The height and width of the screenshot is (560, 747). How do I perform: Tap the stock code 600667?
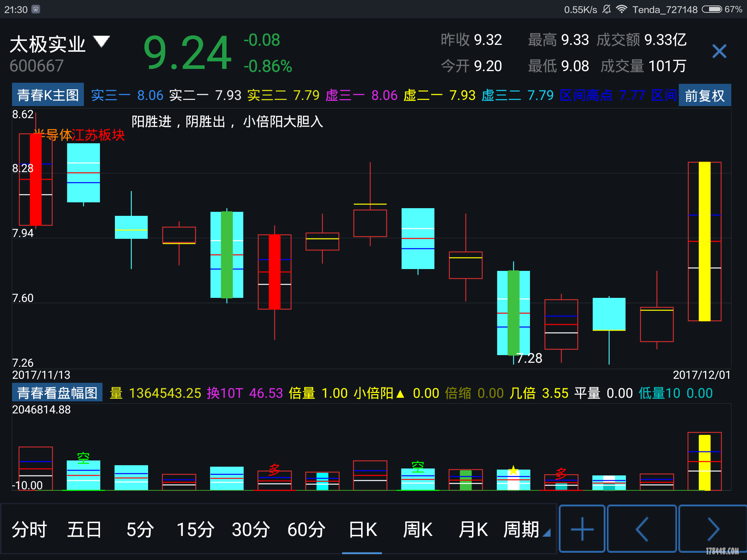37,66
